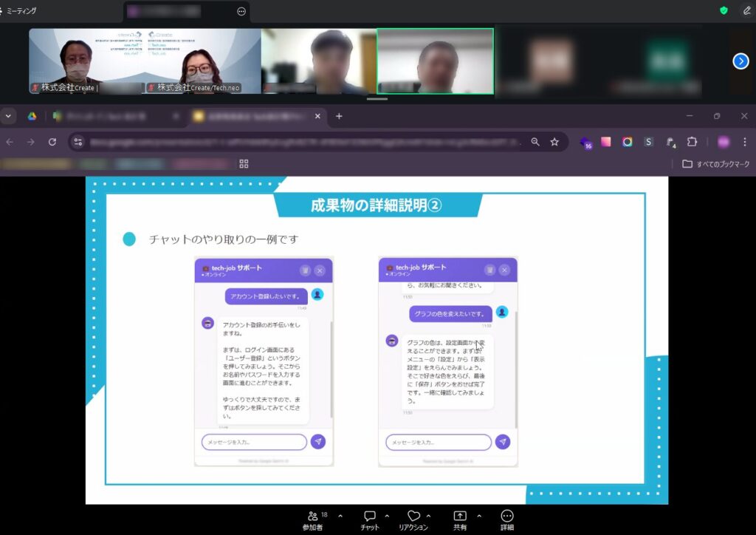Viewport: 756px width, 535px height.
Task: Show next page of video participants
Action: pyautogui.click(x=740, y=61)
